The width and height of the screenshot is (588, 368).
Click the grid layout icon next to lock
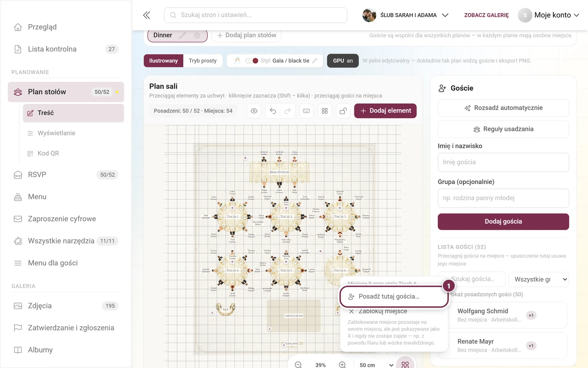point(325,111)
